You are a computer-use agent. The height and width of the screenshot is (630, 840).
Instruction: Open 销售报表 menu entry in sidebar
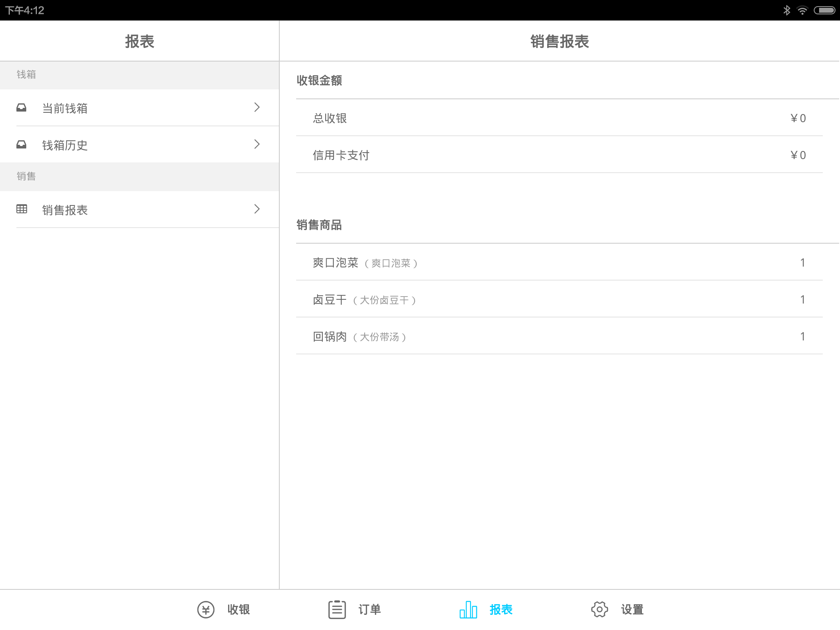(x=139, y=210)
